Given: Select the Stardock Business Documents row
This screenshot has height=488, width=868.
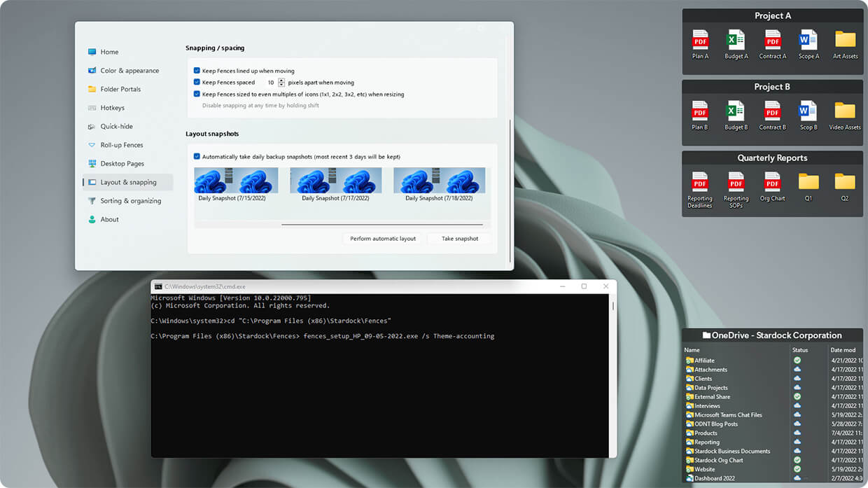Looking at the screenshot, I should [x=773, y=452].
